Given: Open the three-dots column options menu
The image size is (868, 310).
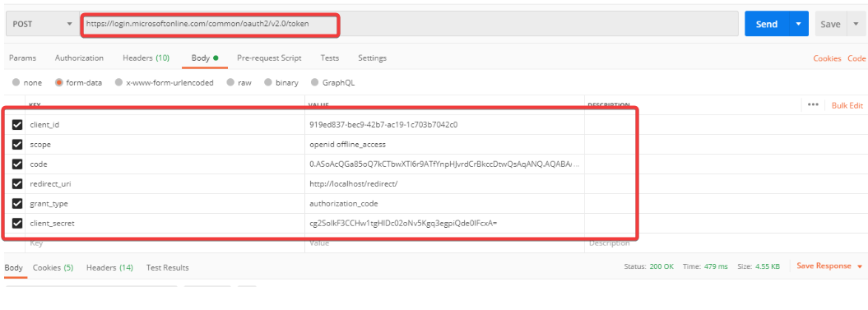Looking at the screenshot, I should point(813,104).
